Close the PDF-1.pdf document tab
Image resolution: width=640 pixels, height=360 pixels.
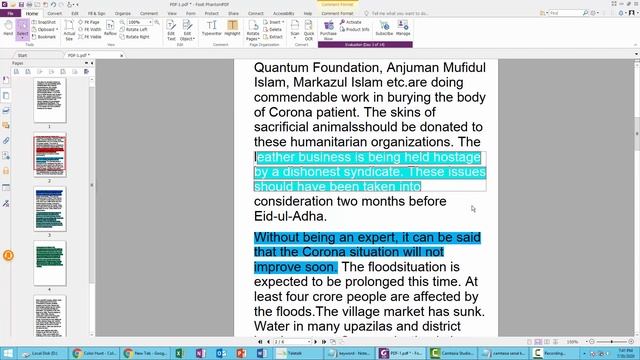point(122,55)
